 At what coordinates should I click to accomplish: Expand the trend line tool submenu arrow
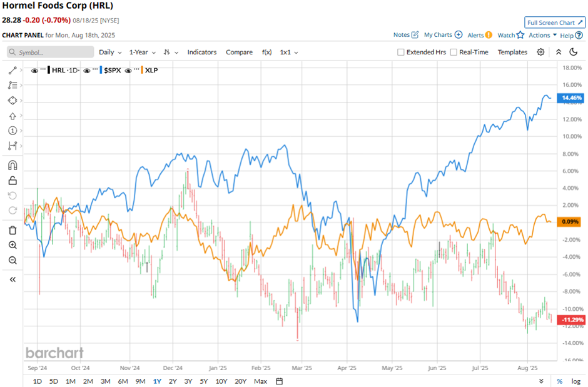pyautogui.click(x=21, y=70)
